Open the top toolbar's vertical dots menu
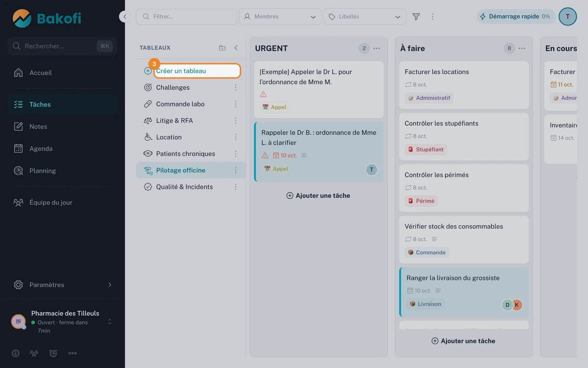Viewport: 588px width, 368px height. [x=433, y=17]
